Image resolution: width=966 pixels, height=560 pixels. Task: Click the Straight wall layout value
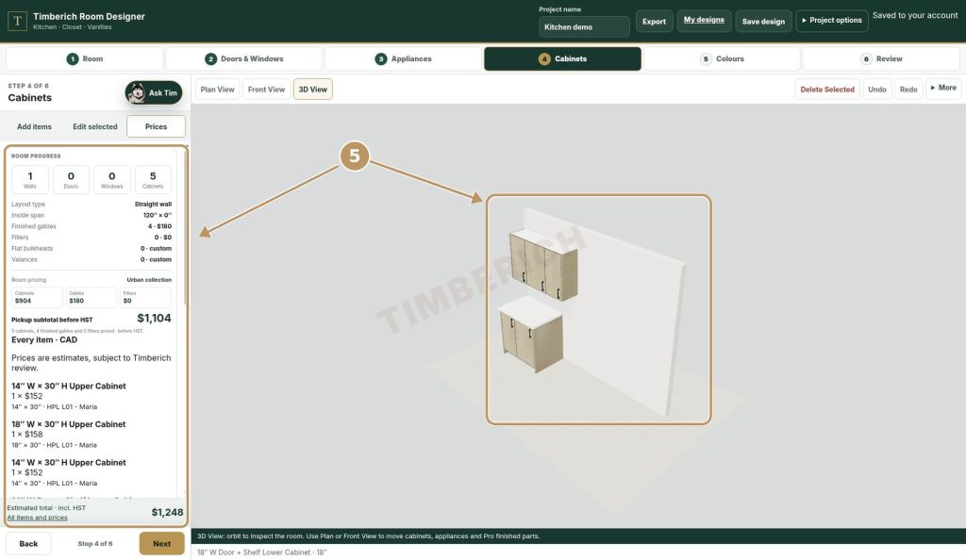[153, 205]
